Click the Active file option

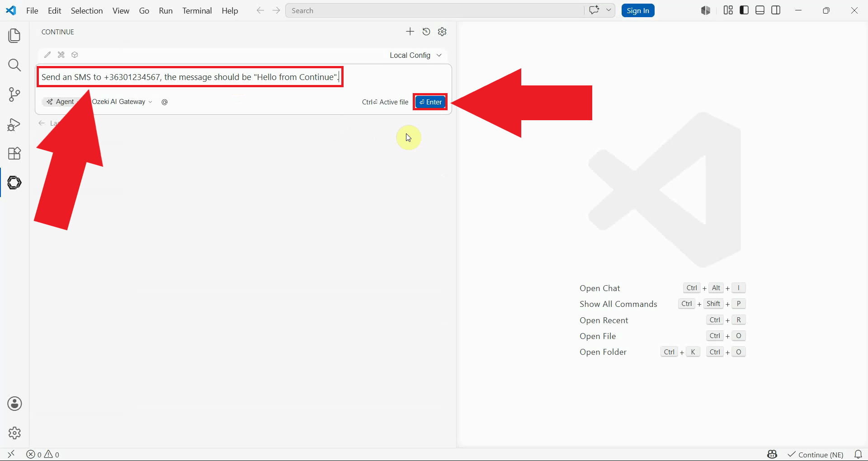[385, 102]
